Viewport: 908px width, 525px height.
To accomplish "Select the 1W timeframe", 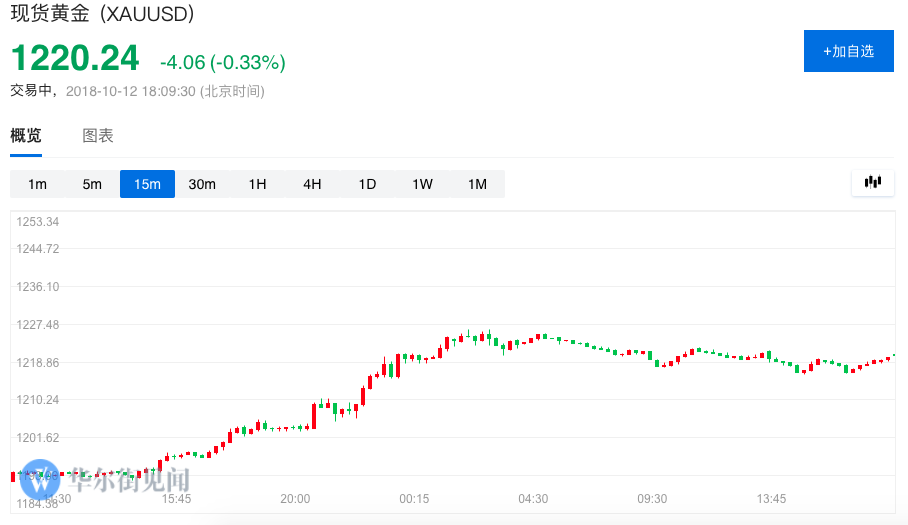I will click(x=422, y=184).
